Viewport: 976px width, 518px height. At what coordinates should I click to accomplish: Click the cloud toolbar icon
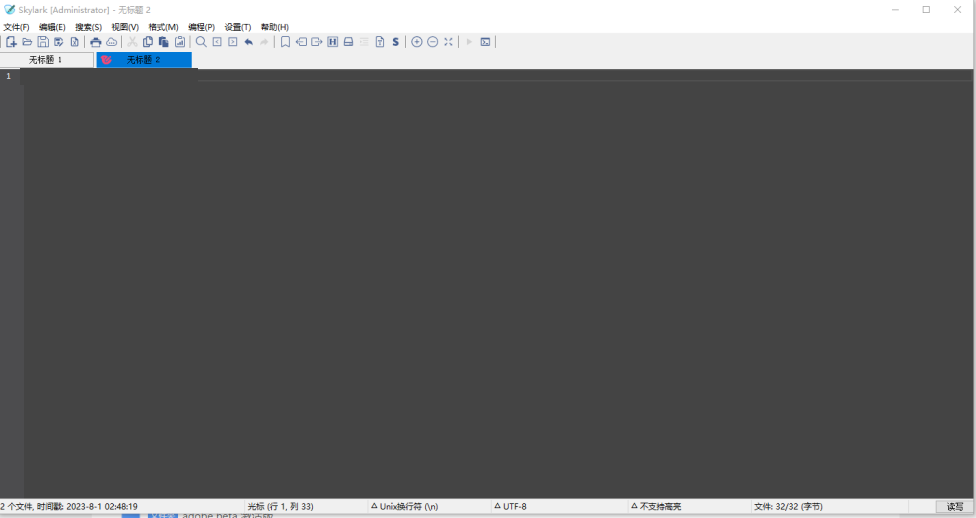click(111, 42)
